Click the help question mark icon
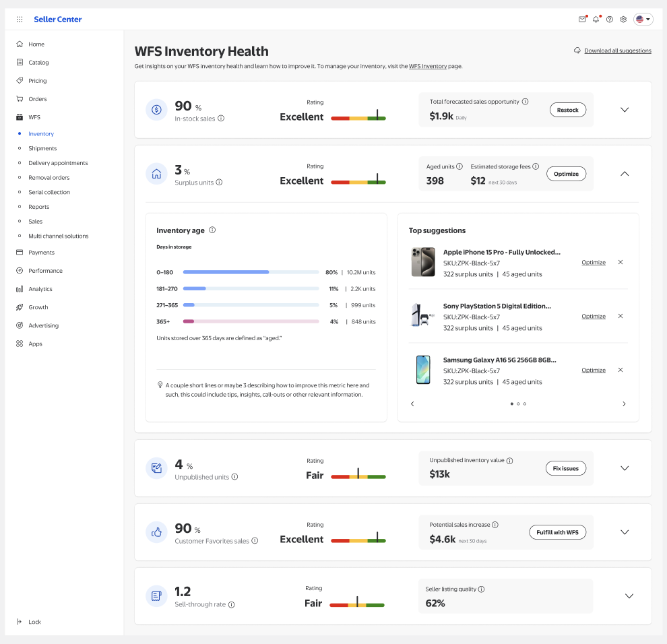This screenshot has height=644, width=667. click(x=610, y=20)
